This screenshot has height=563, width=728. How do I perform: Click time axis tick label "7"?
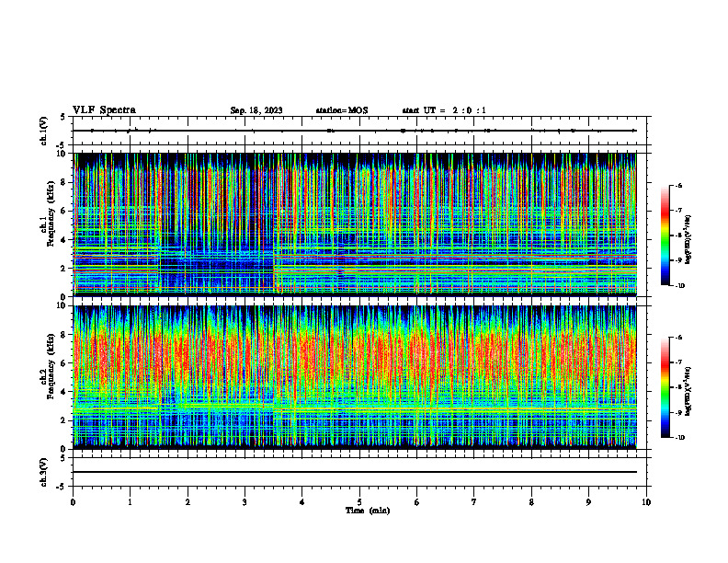(474, 502)
